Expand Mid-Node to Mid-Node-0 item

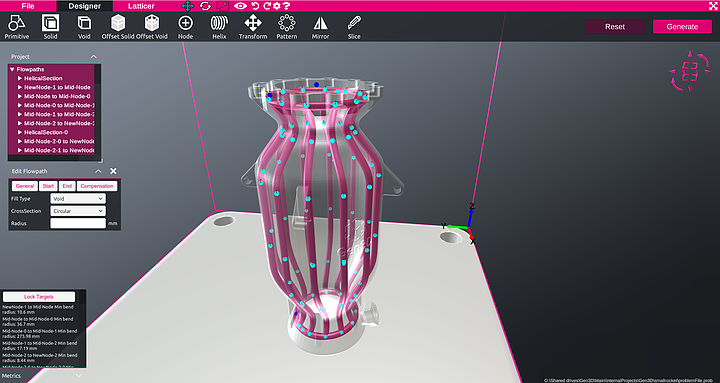tap(20, 96)
